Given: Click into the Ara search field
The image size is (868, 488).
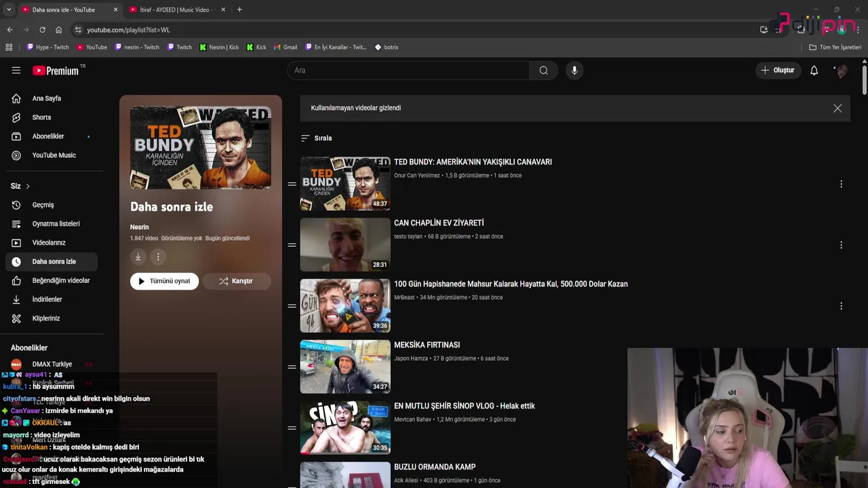Looking at the screenshot, I should coord(409,70).
